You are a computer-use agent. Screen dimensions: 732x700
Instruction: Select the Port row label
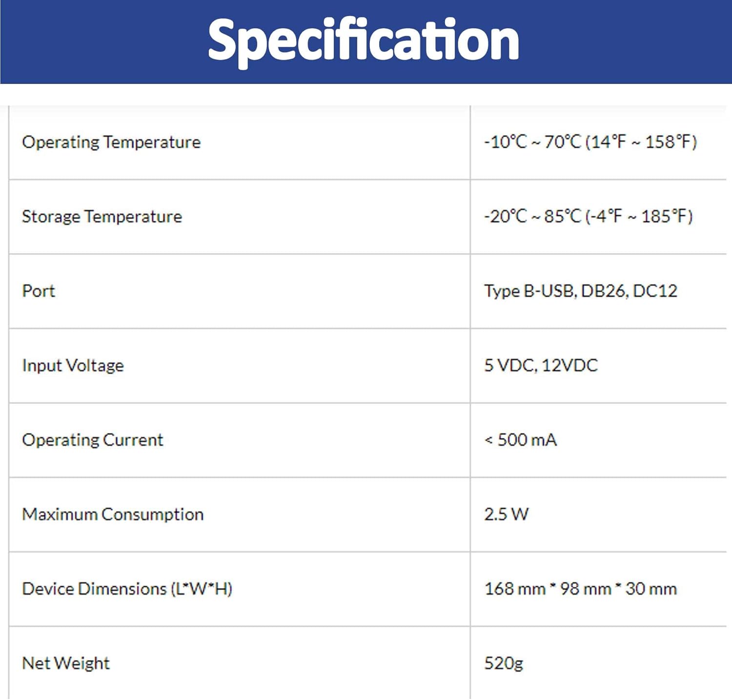coord(39,291)
